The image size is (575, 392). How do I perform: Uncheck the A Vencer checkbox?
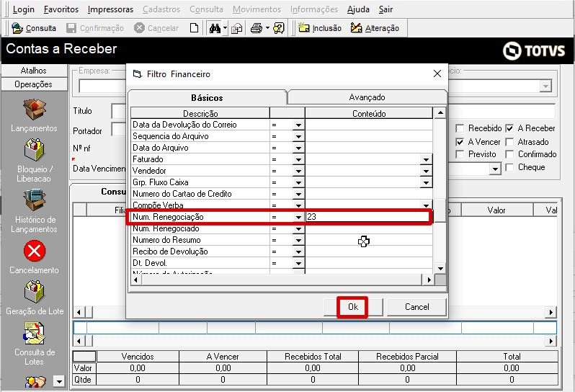click(460, 142)
